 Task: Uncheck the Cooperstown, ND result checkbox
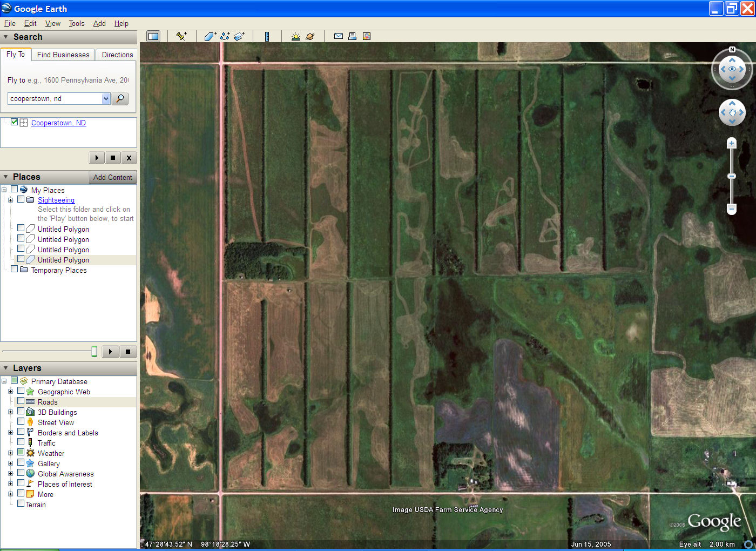pyautogui.click(x=15, y=122)
